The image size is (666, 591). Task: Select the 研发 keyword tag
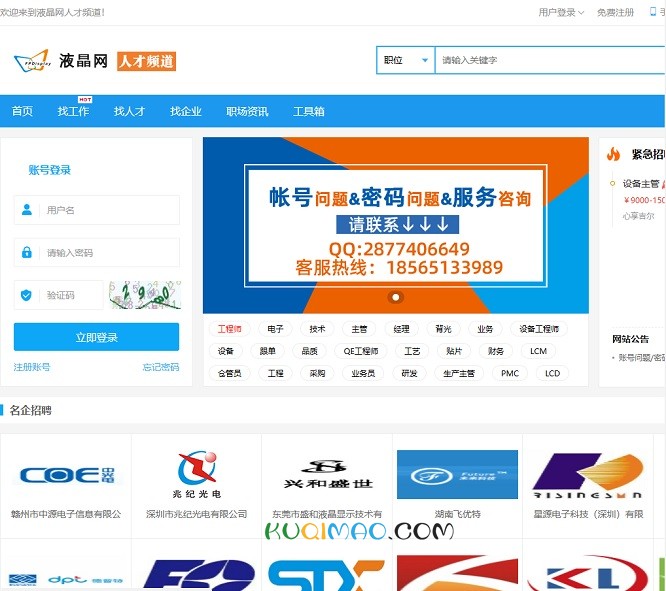pos(409,373)
